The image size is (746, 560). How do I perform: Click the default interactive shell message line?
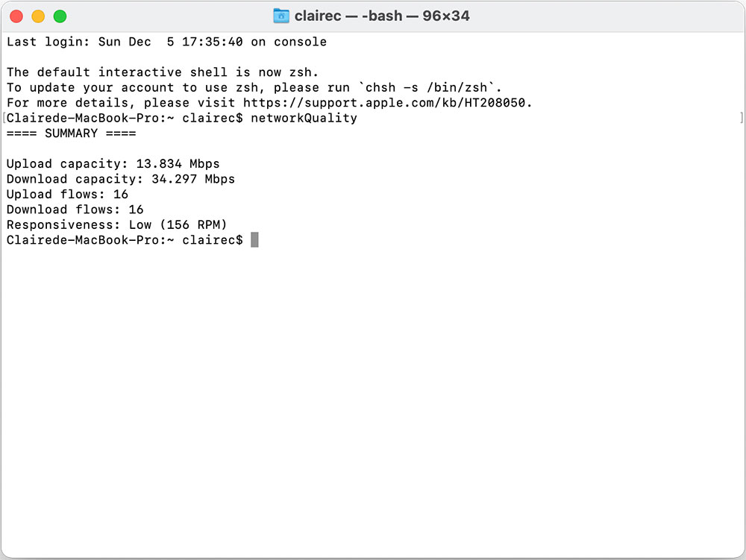(162, 72)
